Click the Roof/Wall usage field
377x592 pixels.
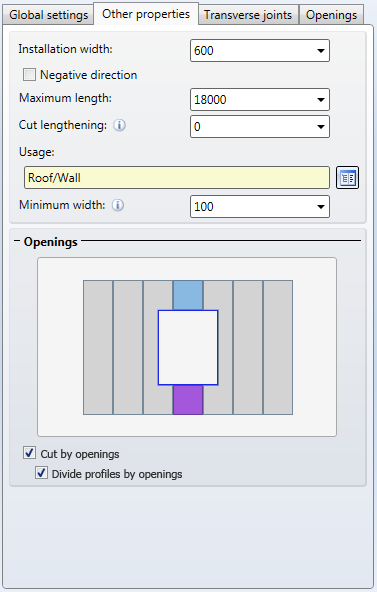click(177, 177)
